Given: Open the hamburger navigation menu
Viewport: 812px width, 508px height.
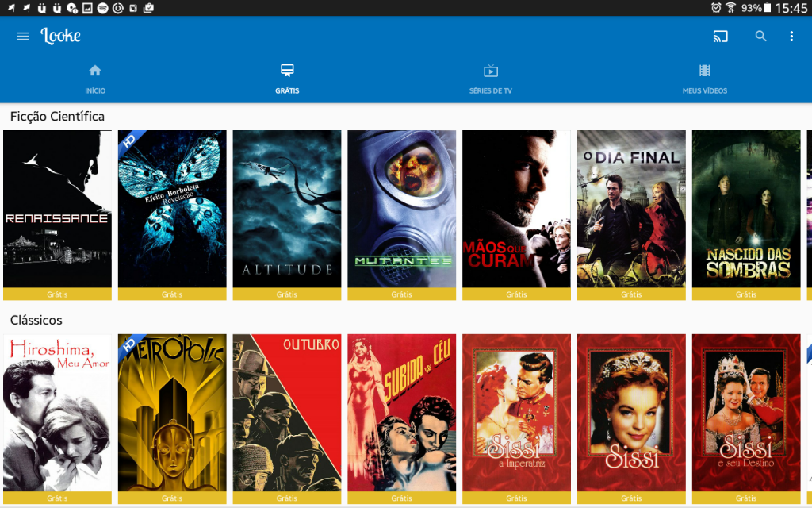Looking at the screenshot, I should 22,37.
